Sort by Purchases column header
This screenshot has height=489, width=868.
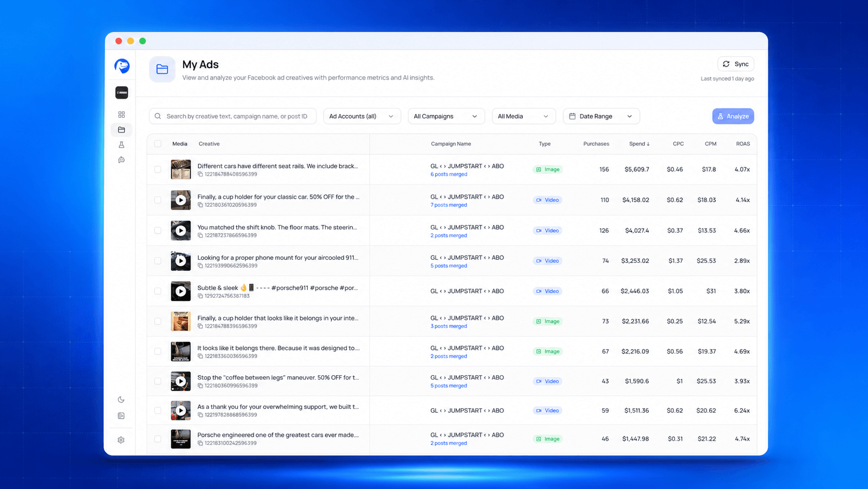tap(596, 144)
